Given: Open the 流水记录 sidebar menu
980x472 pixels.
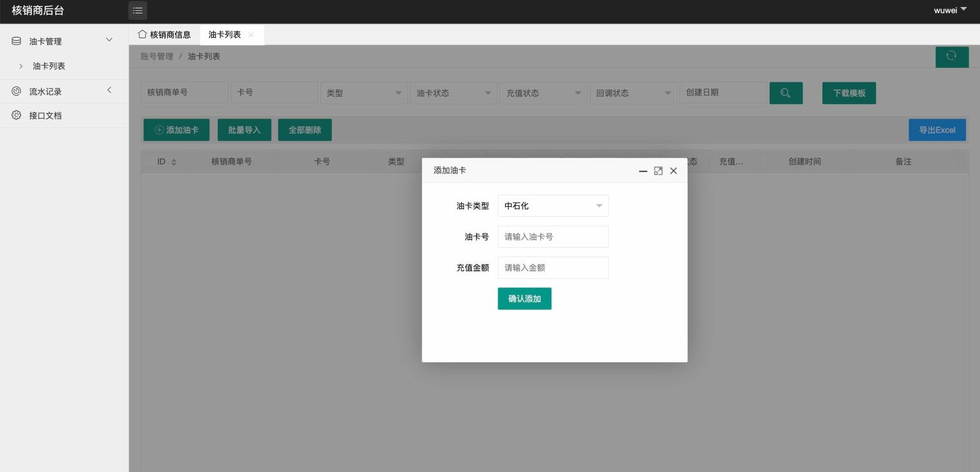Looking at the screenshot, I should 45,92.
